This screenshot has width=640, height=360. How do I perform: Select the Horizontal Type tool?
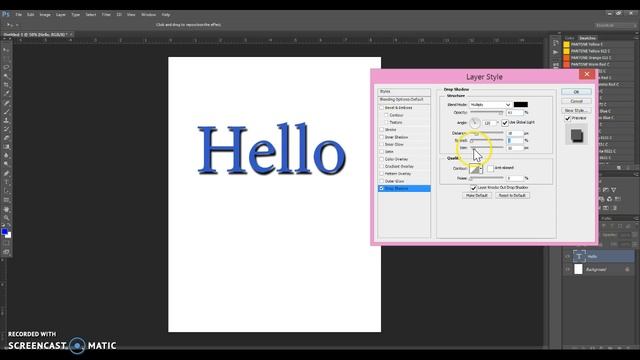[x=6, y=182]
